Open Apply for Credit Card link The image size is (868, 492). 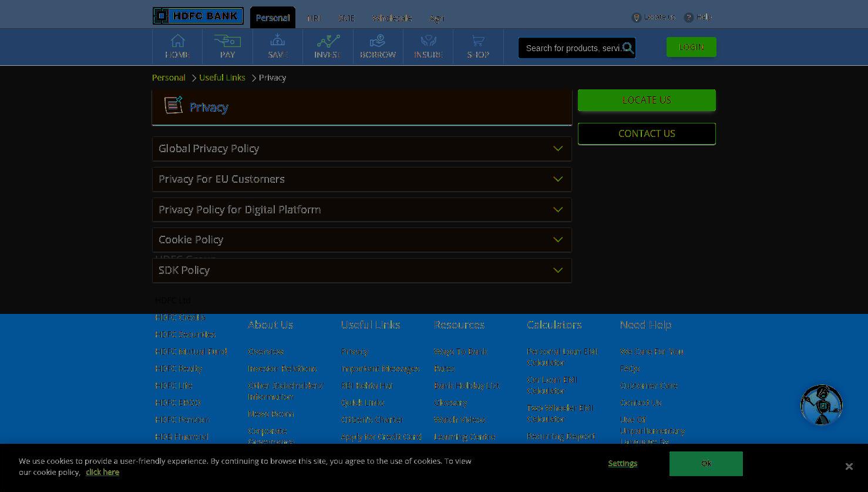point(382,437)
